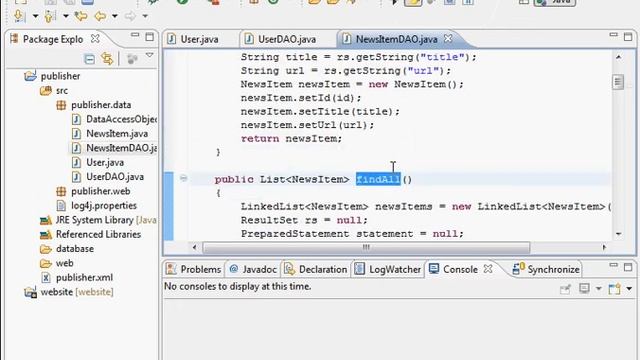Image resolution: width=640 pixels, height=360 pixels.
Task: Click the greyed focus icon in Package Explorer toolbar
Action: pyautogui.click(x=132, y=59)
